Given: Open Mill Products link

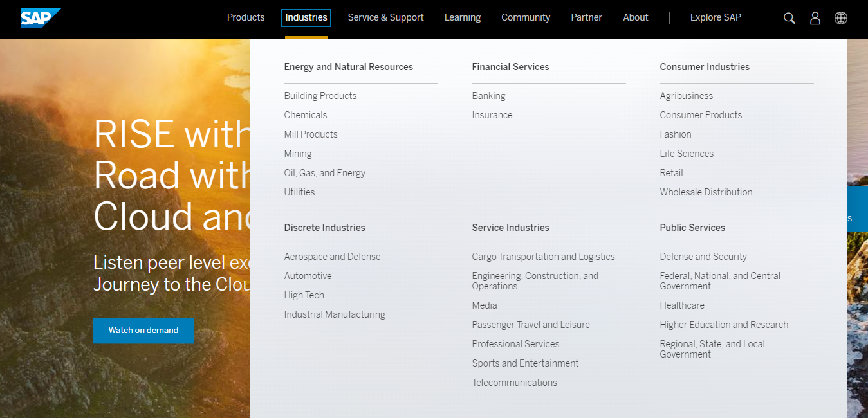Looking at the screenshot, I should click(310, 134).
